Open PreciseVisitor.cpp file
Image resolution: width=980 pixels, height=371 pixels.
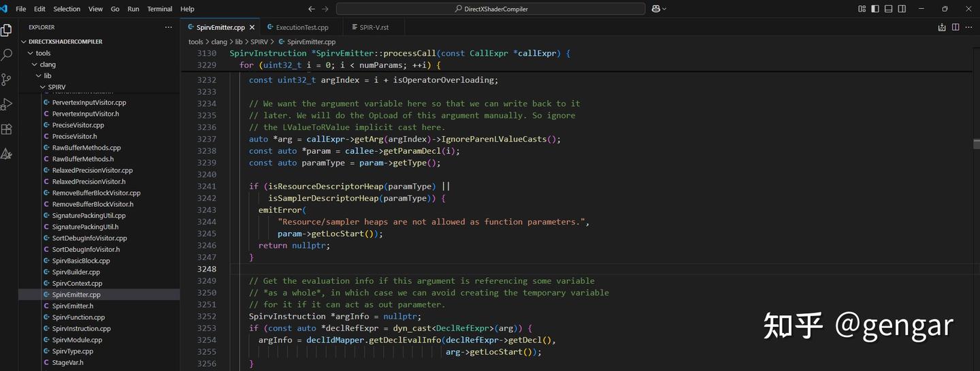pyautogui.click(x=78, y=125)
